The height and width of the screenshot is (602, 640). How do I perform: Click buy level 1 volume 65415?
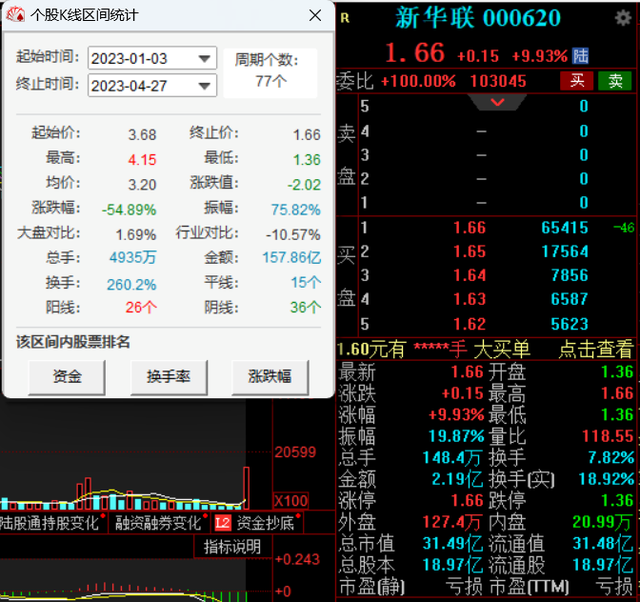tap(564, 228)
